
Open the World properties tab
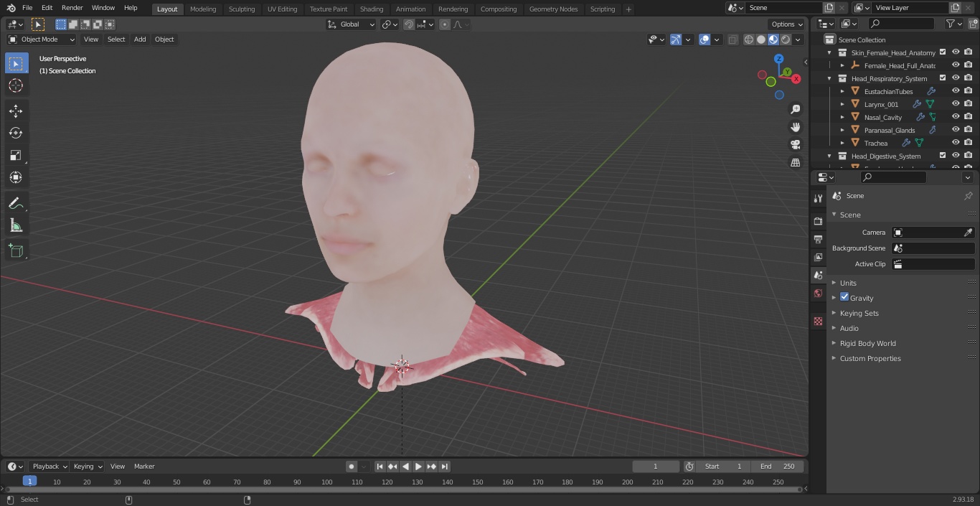[x=818, y=293]
